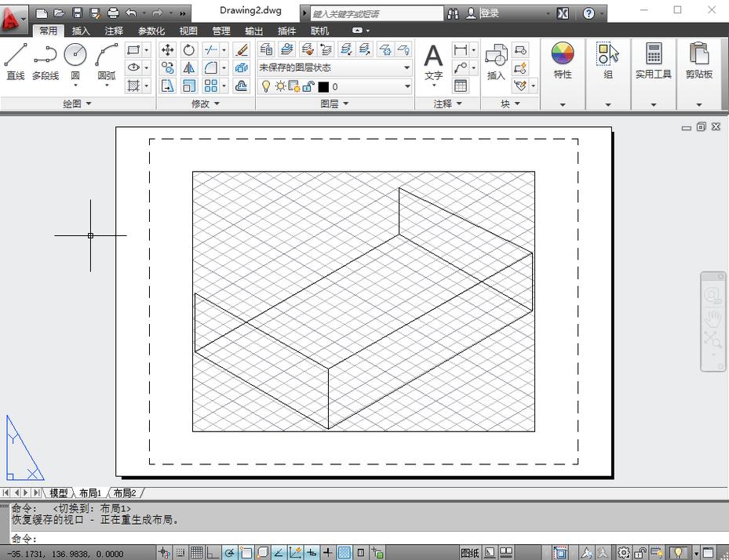
Task: Toggle object snap in status bar
Action: pos(246,553)
